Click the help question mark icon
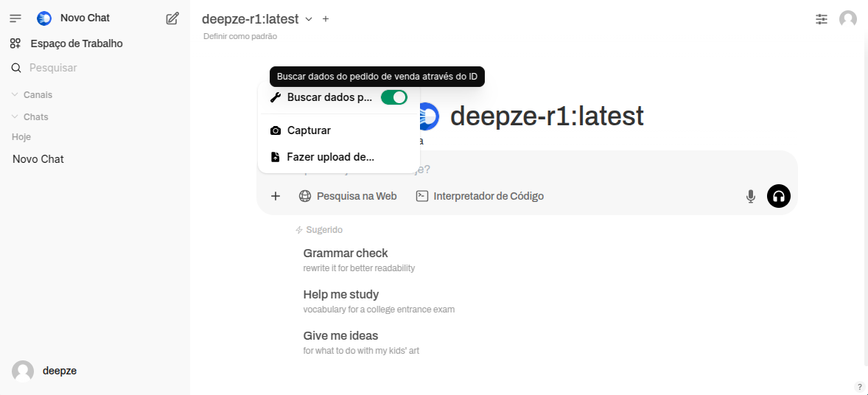This screenshot has width=868, height=395. click(x=859, y=387)
